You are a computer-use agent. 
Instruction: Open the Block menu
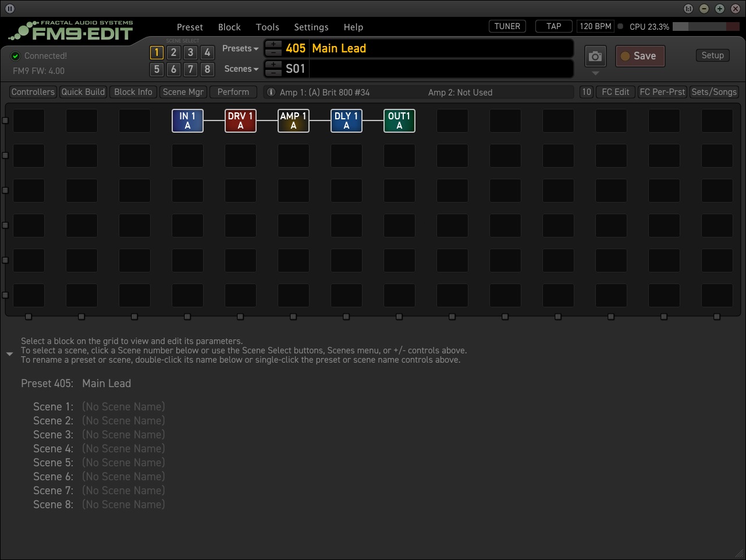coord(229,27)
